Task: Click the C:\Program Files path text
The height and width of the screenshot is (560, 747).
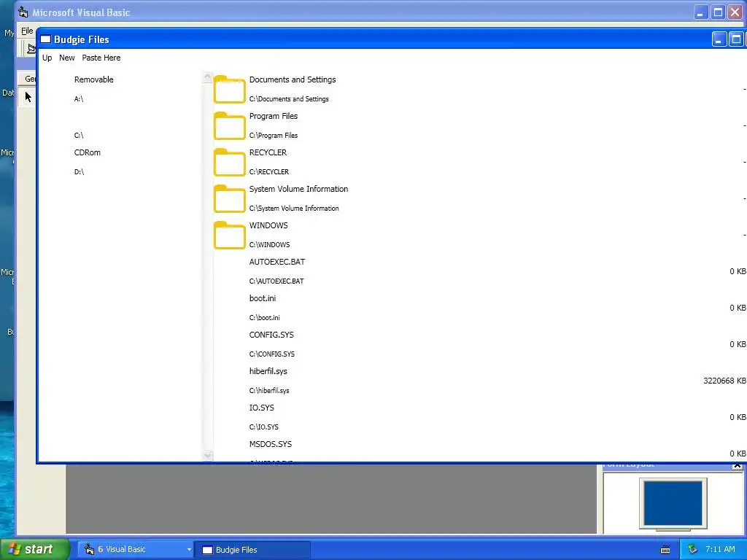Action: (274, 135)
